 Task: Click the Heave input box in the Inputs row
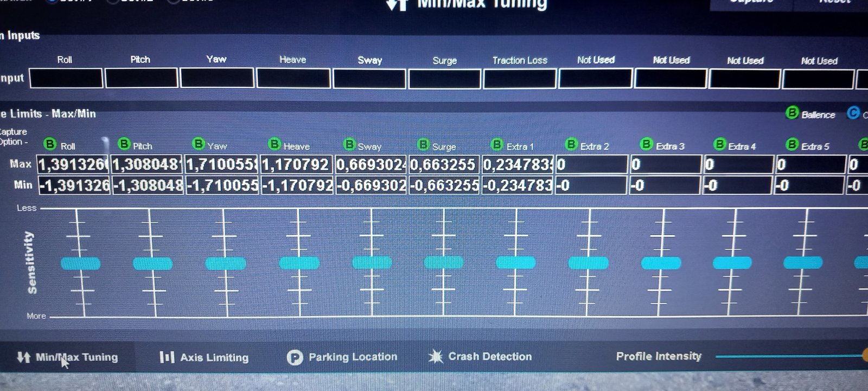(x=293, y=78)
